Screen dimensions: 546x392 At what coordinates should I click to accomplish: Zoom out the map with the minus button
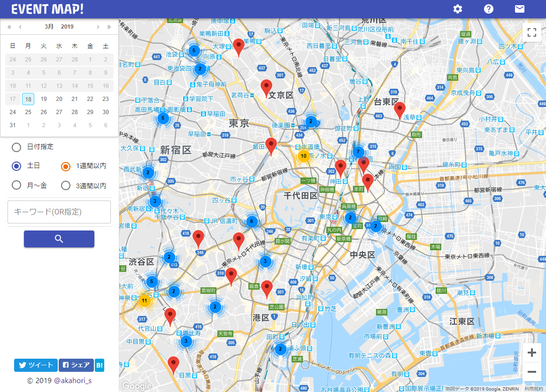coord(532,372)
